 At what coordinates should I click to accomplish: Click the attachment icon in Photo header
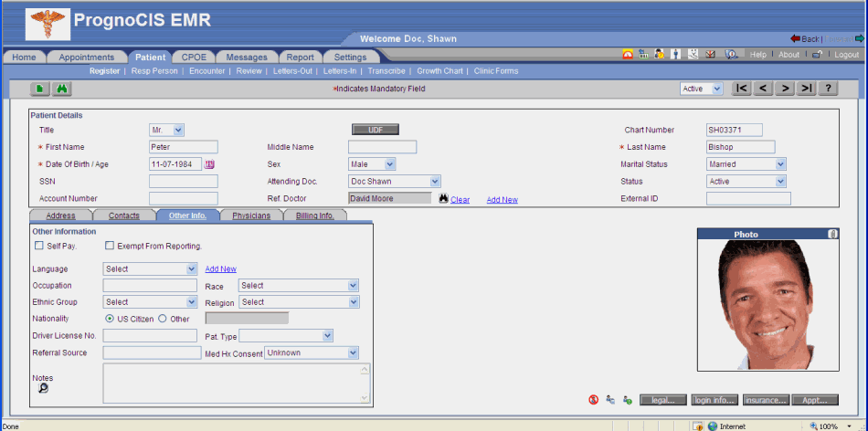coord(832,234)
